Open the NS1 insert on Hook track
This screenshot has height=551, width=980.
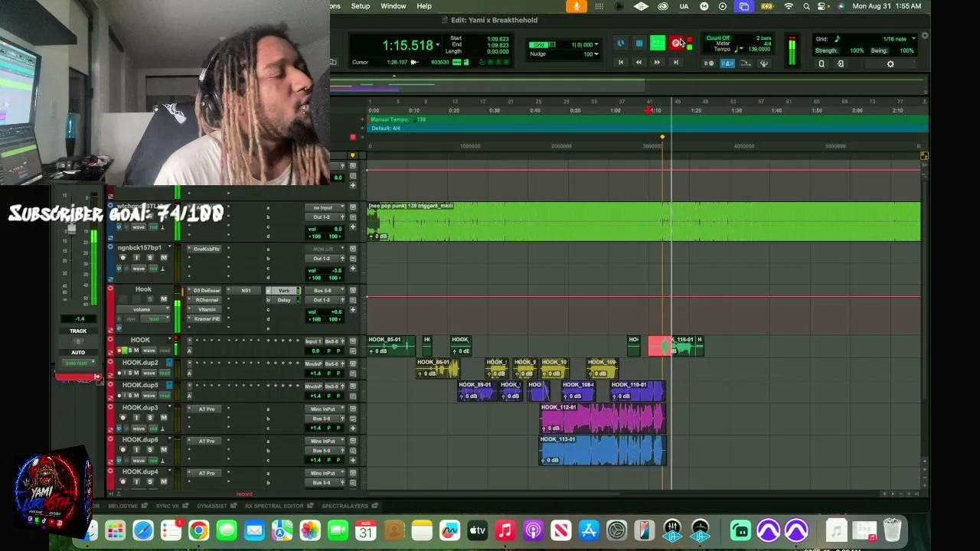pos(246,291)
